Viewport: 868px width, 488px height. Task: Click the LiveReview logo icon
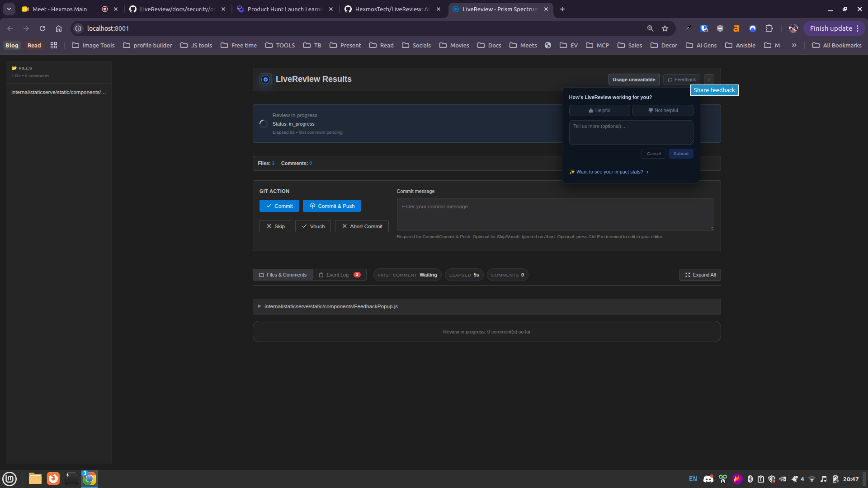(x=266, y=80)
